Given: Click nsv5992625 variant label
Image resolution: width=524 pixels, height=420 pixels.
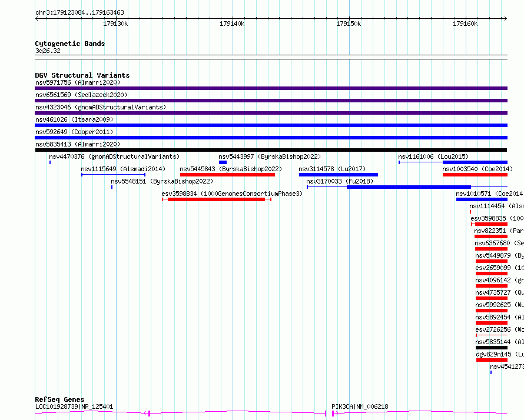Looking at the screenshot, I should [x=499, y=305].
